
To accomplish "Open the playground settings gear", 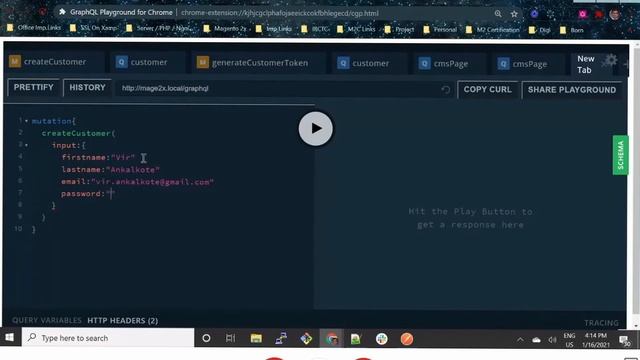I will 611,60.
